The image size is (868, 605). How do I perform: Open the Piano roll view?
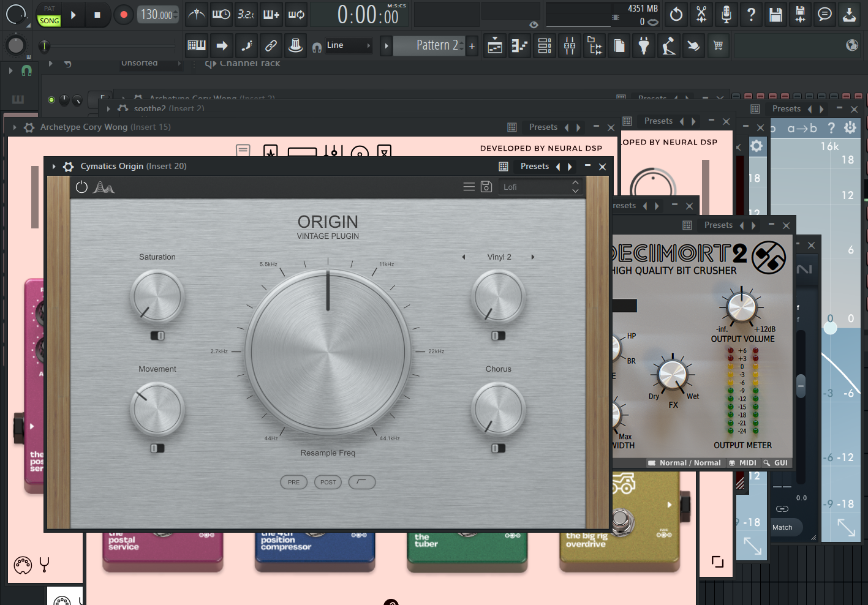pos(519,46)
